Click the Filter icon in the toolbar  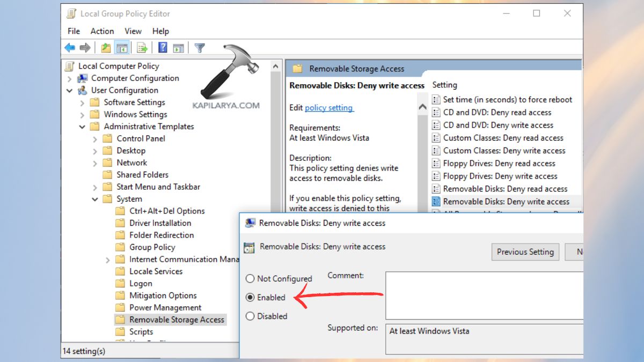point(199,48)
